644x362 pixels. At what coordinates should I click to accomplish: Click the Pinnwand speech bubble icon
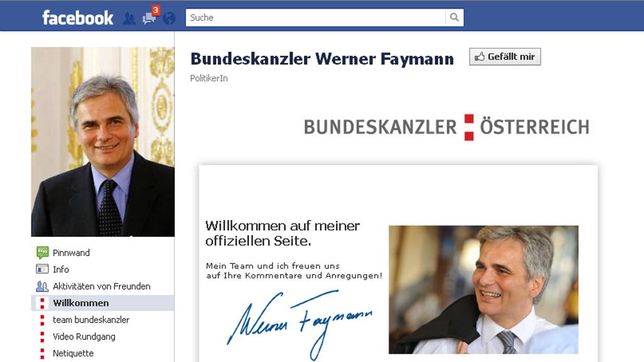pos(42,253)
